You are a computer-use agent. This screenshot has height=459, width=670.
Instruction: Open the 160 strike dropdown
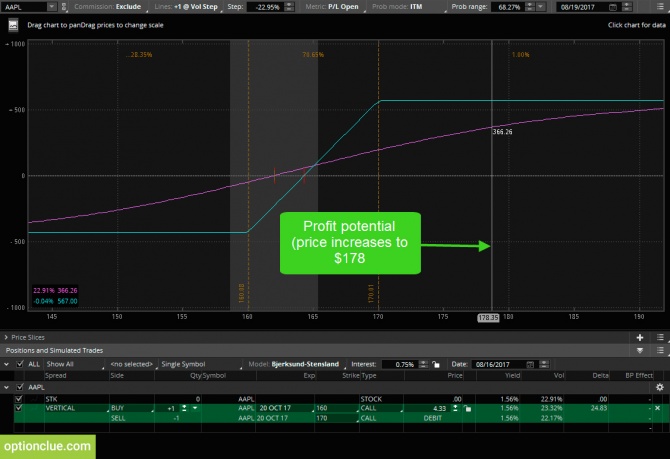point(337,409)
